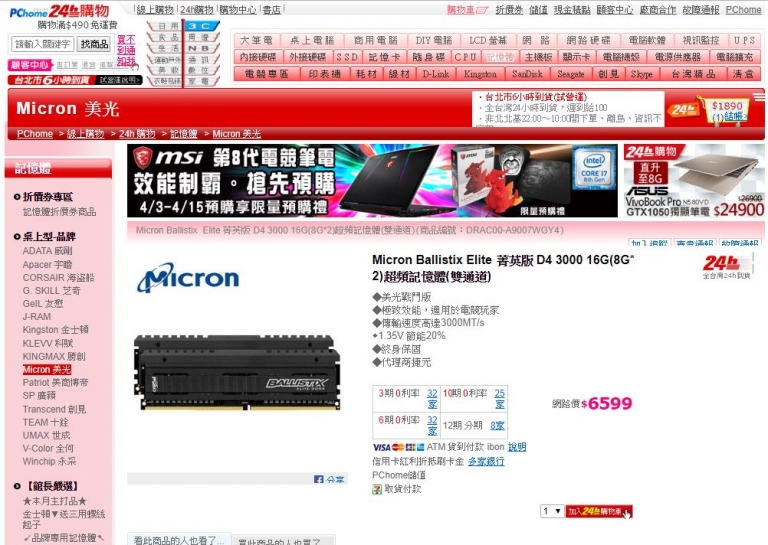Click the 7-Eleven store pickup icon
This screenshot has width=768, height=545.
(377, 489)
